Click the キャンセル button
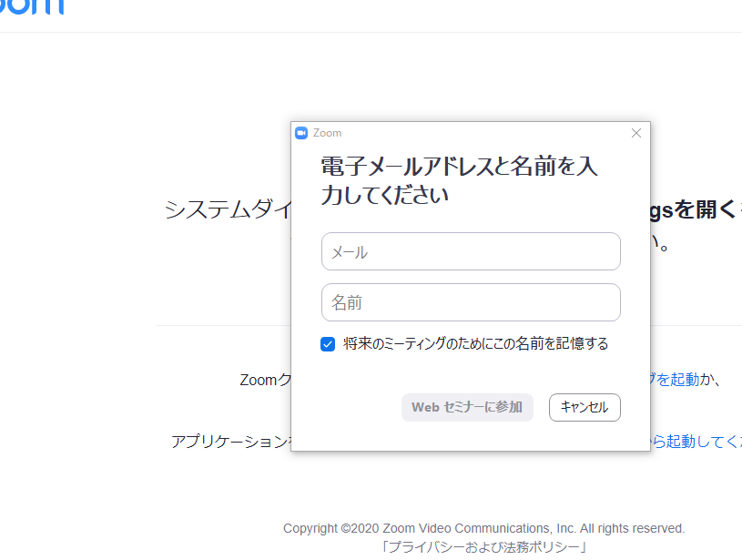This screenshot has height=560, width=742. (x=584, y=407)
